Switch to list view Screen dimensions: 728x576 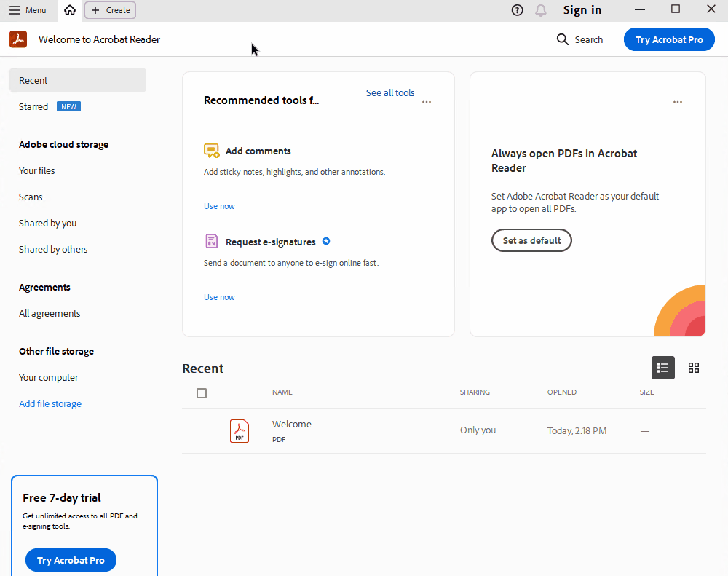[663, 368]
